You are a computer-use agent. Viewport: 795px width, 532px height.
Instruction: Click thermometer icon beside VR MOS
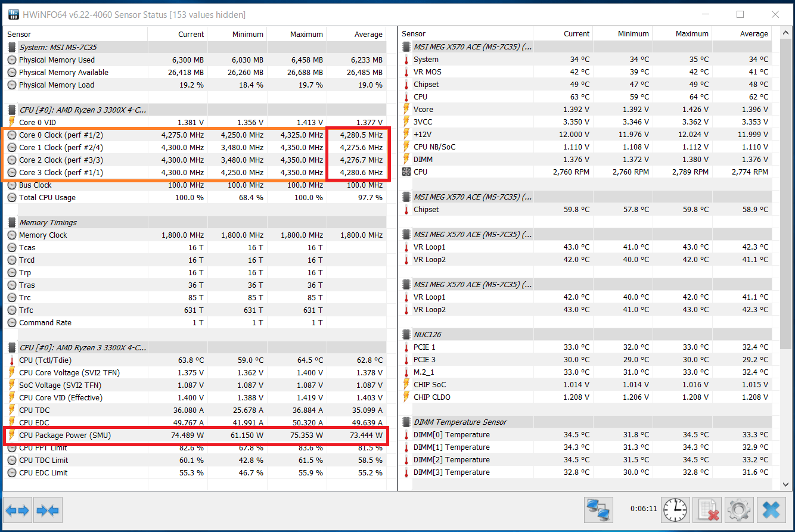406,71
